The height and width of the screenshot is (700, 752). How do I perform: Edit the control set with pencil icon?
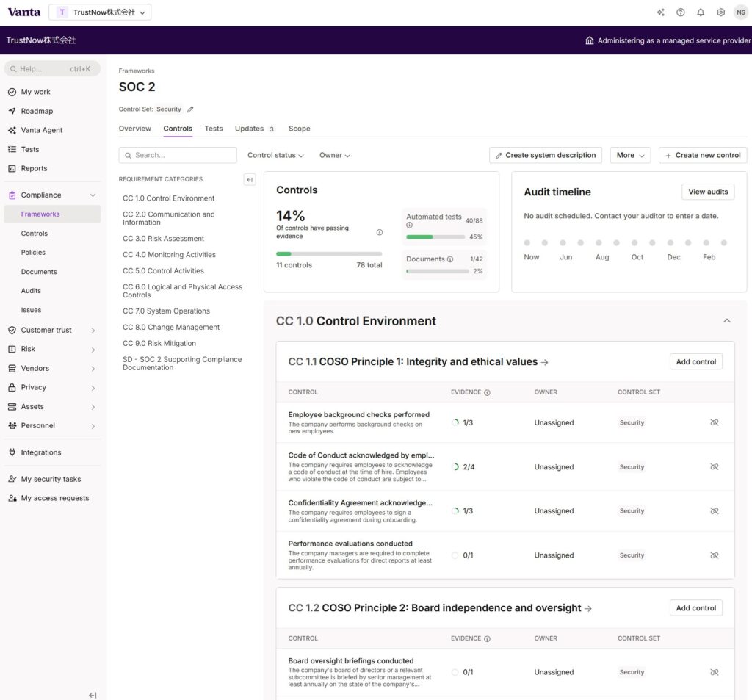coord(190,109)
